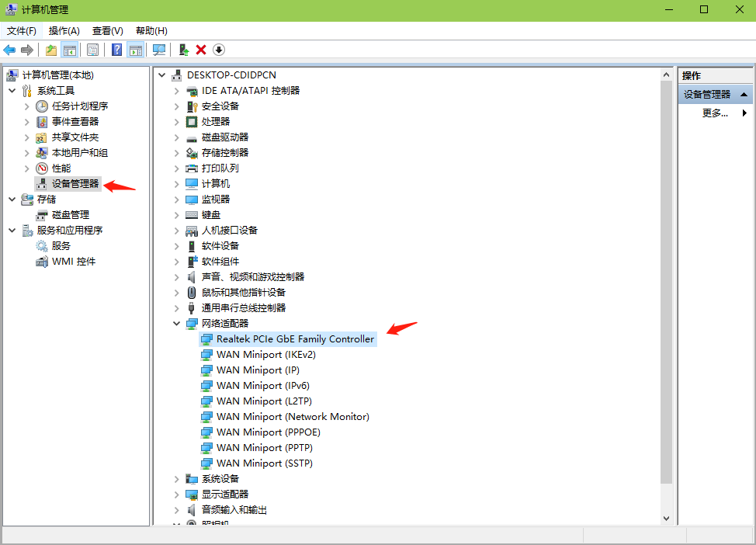
Task: Open the 查看(V) menu
Action: [x=107, y=31]
